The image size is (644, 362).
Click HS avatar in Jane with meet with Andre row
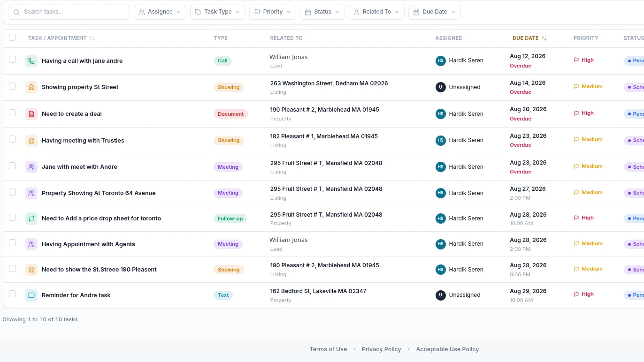440,167
